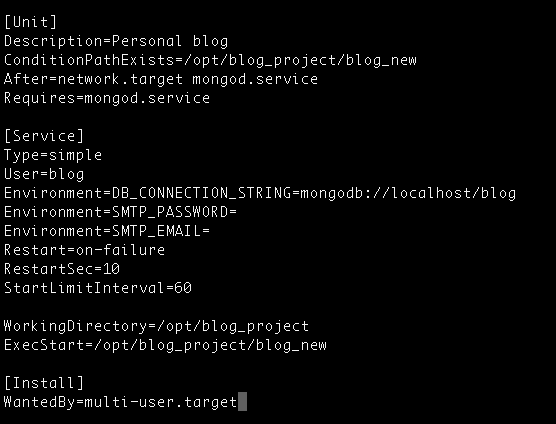Image resolution: width=556 pixels, height=424 pixels.
Task: Click StartLimitInterval=60 setting
Action: pos(98,288)
